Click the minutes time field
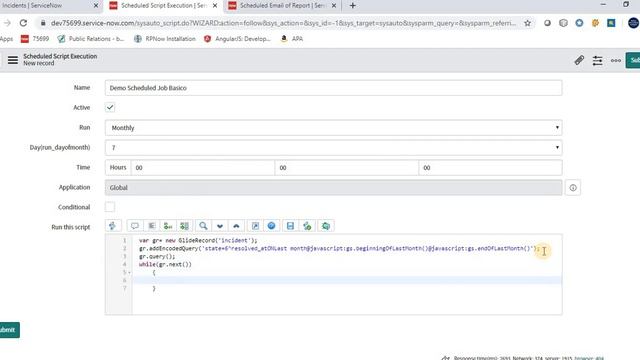Viewport: 640px width, 360px height. click(347, 168)
